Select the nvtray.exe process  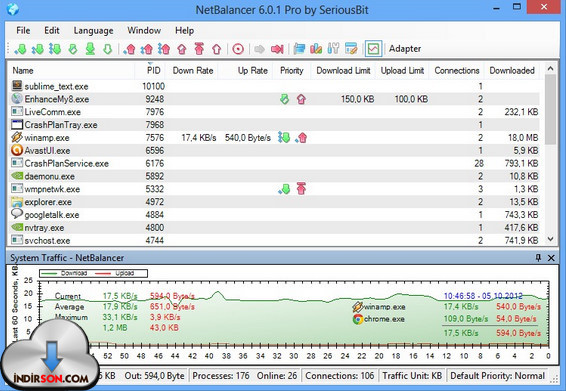click(x=274, y=228)
